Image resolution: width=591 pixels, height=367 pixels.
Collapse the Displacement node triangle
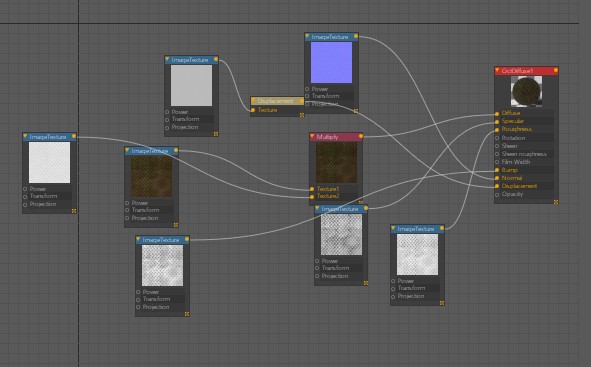pyautogui.click(x=254, y=101)
